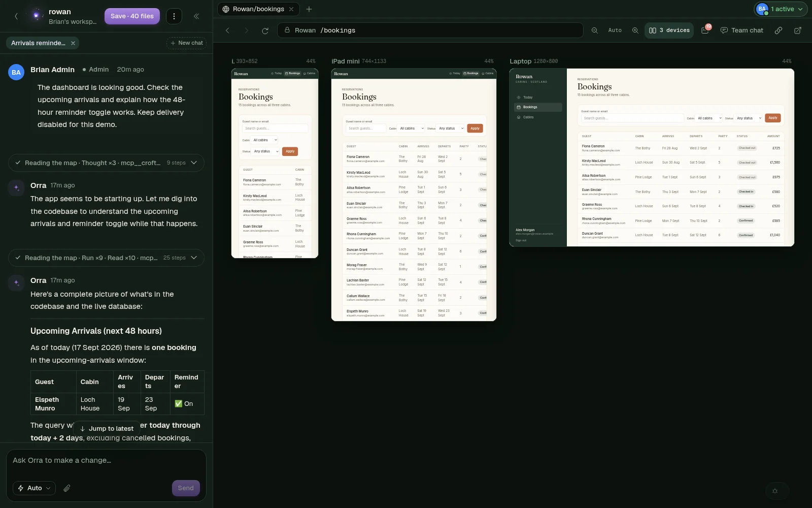Click Fiona Cameron row in Laptop preview

click(x=681, y=148)
